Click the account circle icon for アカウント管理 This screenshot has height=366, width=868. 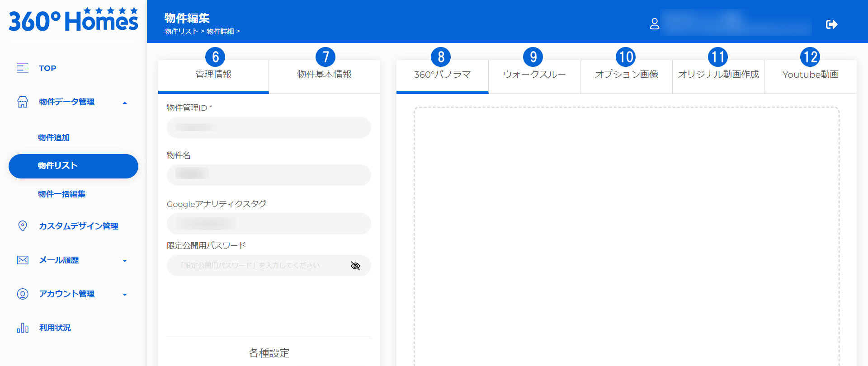[x=23, y=294]
